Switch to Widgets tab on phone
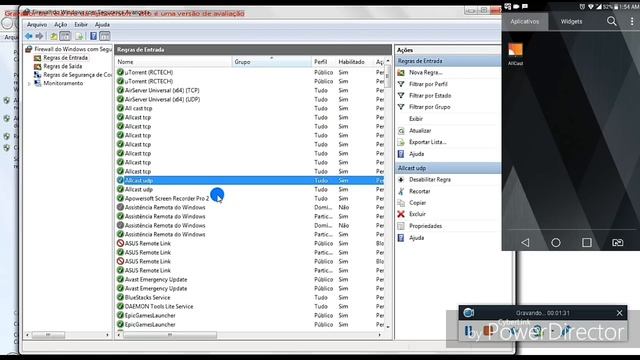Viewport: 640px width, 360px height. point(571,21)
